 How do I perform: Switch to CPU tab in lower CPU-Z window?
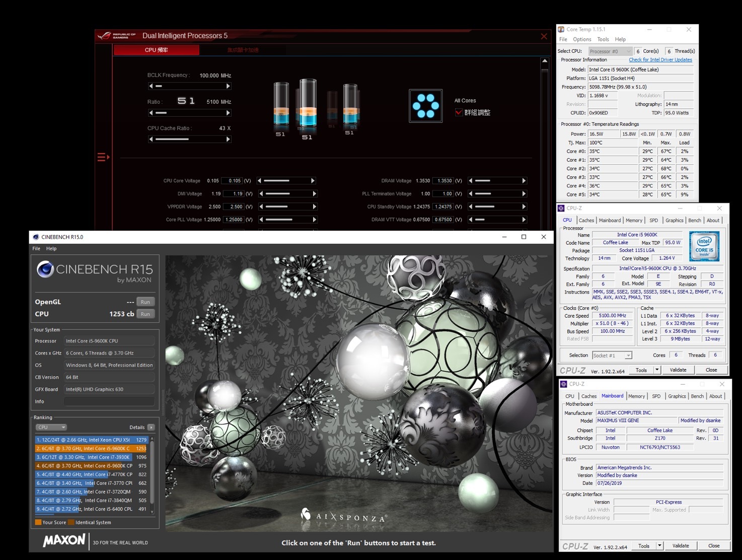click(x=569, y=396)
